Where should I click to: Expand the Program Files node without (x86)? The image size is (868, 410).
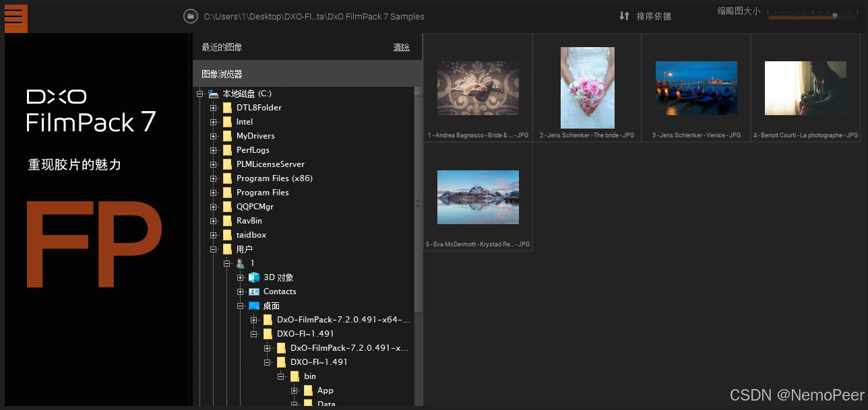pyautogui.click(x=214, y=193)
